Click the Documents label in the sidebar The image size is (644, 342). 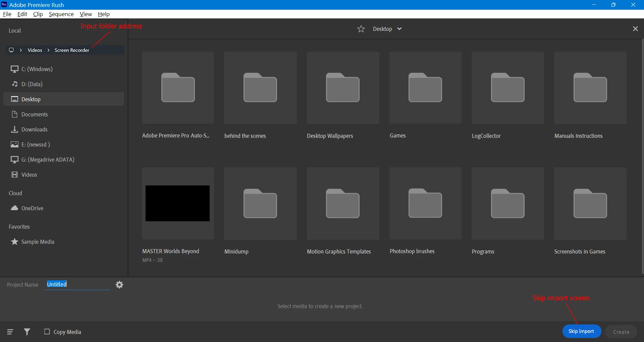(x=35, y=114)
